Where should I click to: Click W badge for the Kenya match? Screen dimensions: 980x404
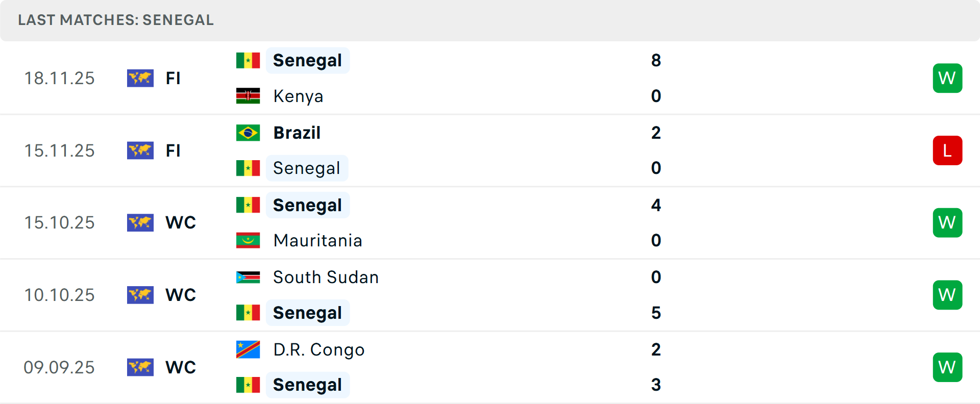coord(947,78)
